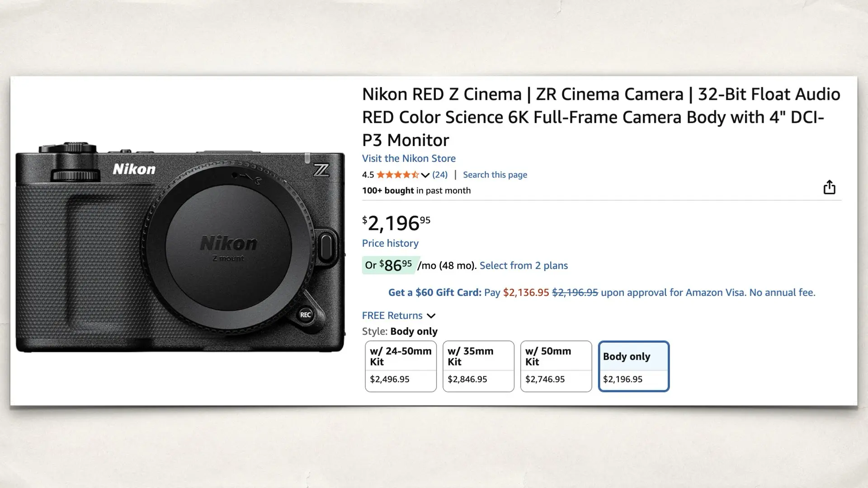Screen dimensions: 868x488
Task: Select from 2 payment plans
Action: point(524,265)
